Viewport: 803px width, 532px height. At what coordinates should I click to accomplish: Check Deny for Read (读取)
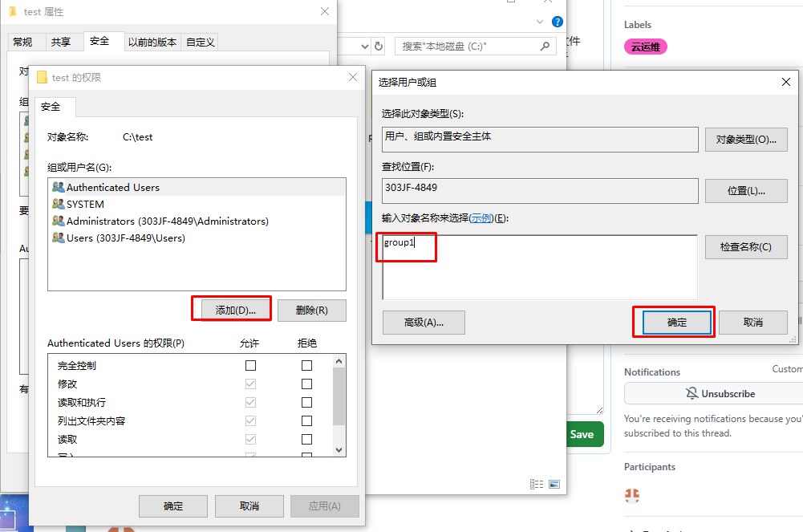coord(306,439)
